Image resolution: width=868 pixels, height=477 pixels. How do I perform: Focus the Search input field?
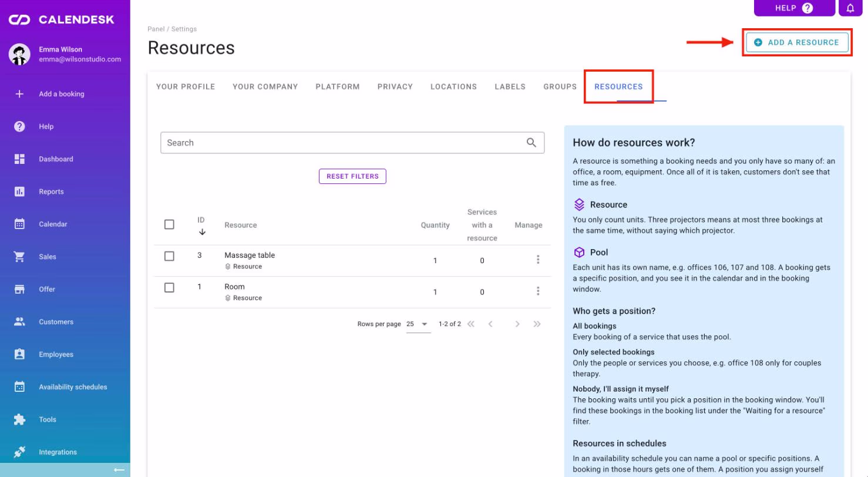click(352, 143)
